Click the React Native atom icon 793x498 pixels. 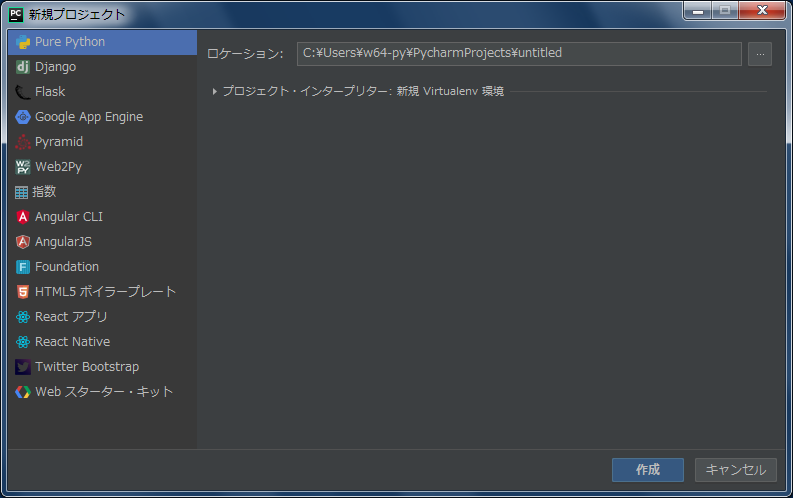[23, 342]
